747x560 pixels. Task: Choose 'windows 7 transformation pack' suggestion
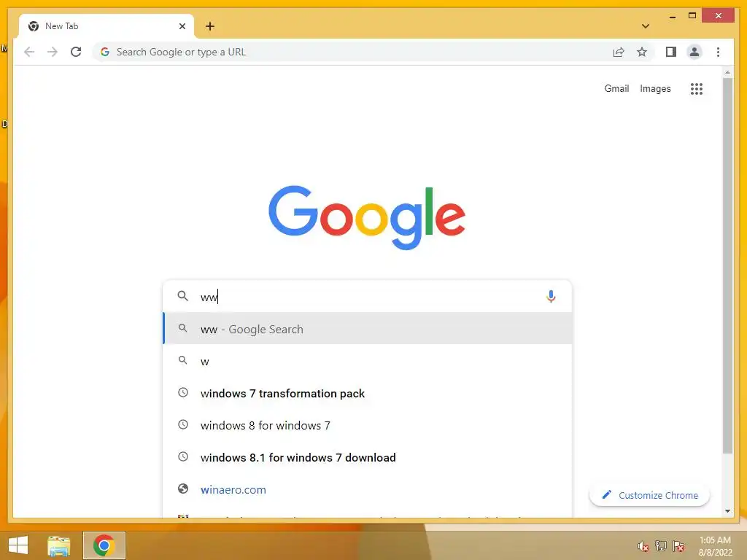(367, 393)
